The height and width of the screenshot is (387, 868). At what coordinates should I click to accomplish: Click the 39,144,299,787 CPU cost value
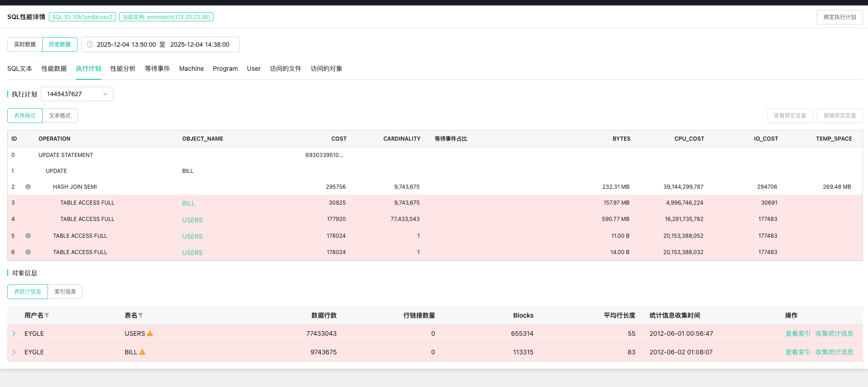(x=684, y=187)
